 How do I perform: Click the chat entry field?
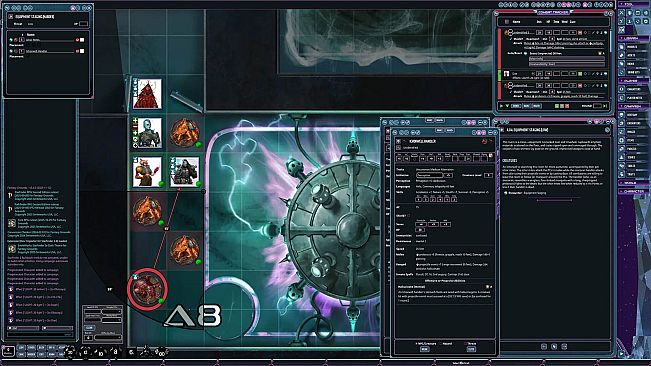pyautogui.click(x=40, y=334)
